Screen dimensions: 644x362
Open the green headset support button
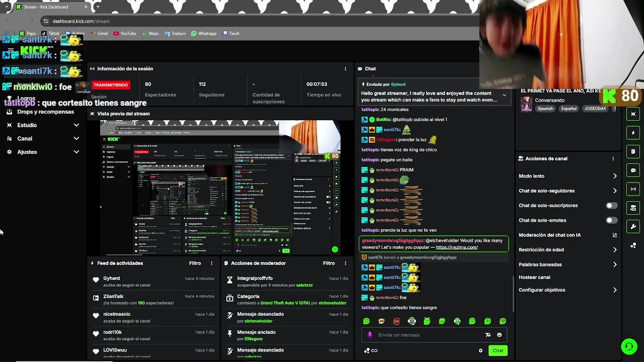(x=628, y=346)
